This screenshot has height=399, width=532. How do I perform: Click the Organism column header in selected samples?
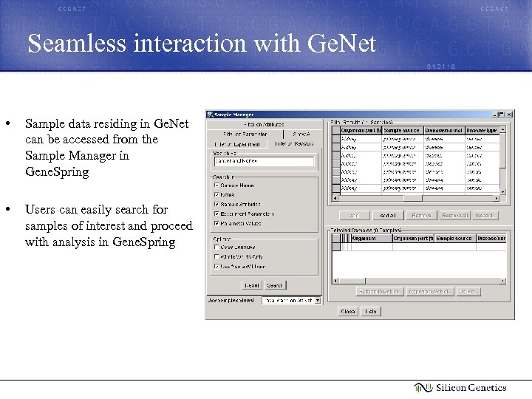tap(372, 239)
